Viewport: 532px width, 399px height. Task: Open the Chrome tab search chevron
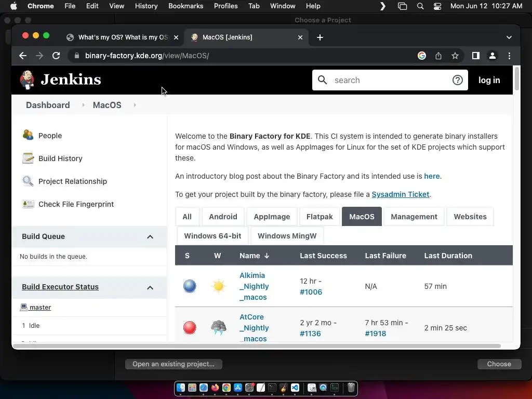[509, 37]
